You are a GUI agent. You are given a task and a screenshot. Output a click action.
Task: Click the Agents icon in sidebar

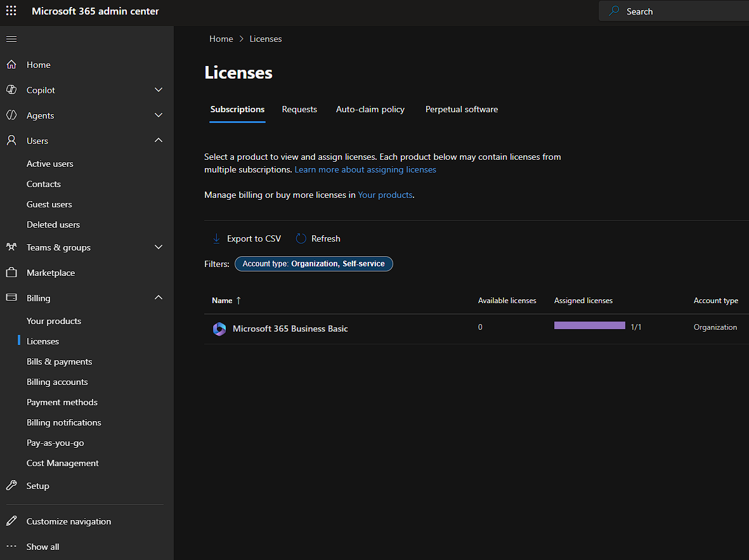pyautogui.click(x=11, y=115)
